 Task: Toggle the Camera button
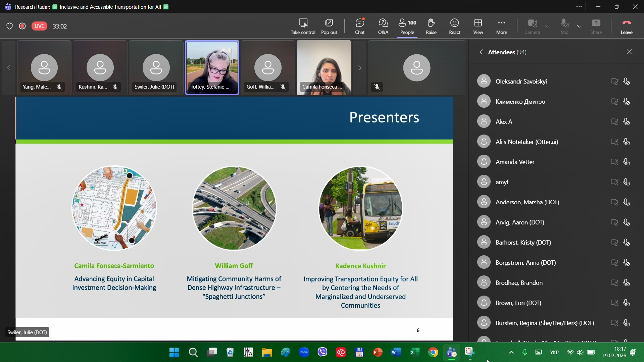point(532,26)
